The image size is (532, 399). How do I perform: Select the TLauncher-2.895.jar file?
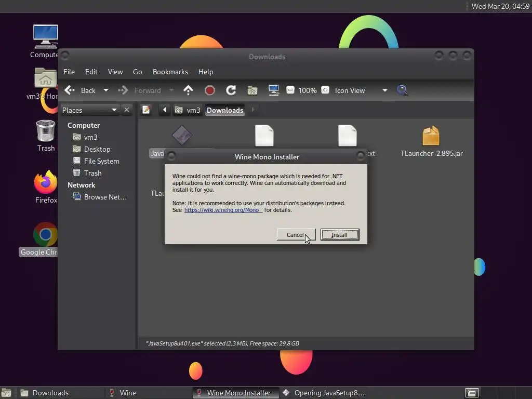click(x=431, y=141)
